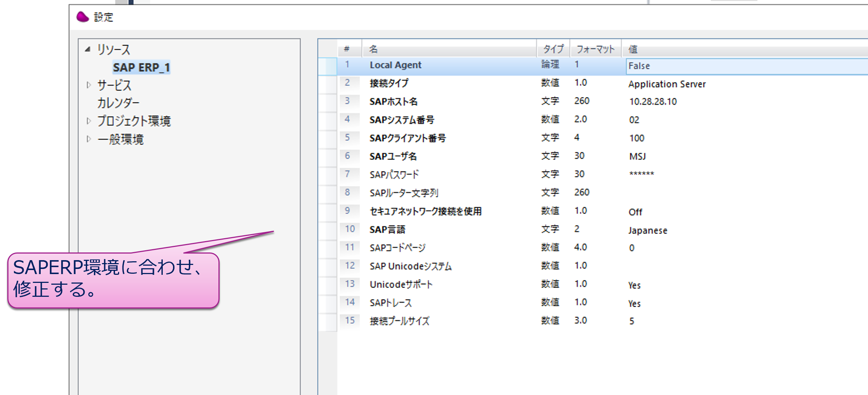Select the Local Agent row name
868x395 pixels.
click(x=396, y=65)
